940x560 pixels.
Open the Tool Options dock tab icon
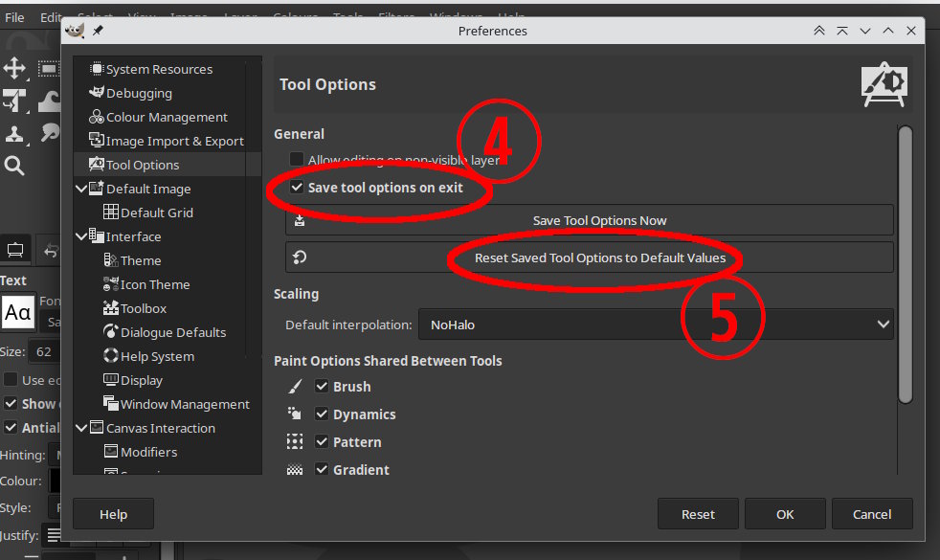tap(15, 250)
